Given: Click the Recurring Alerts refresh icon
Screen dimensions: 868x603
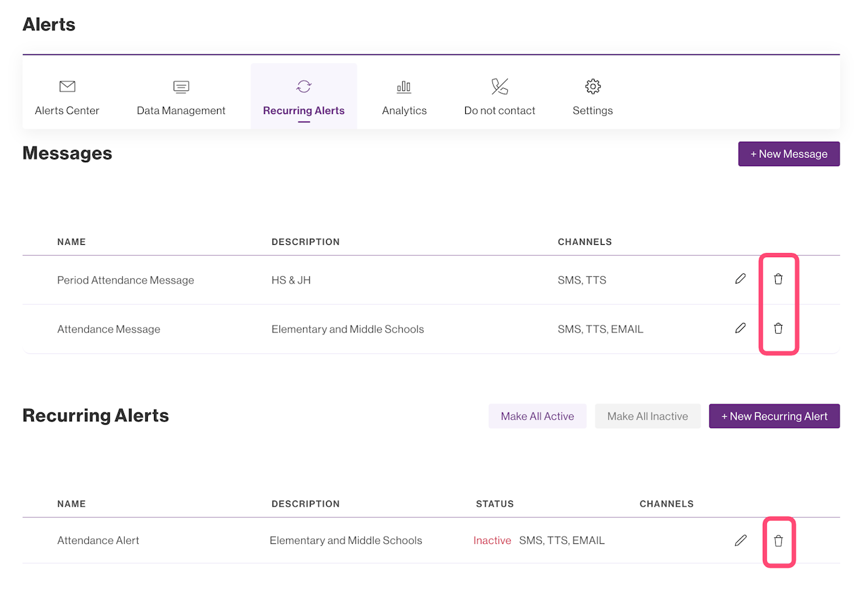Looking at the screenshot, I should click(304, 86).
